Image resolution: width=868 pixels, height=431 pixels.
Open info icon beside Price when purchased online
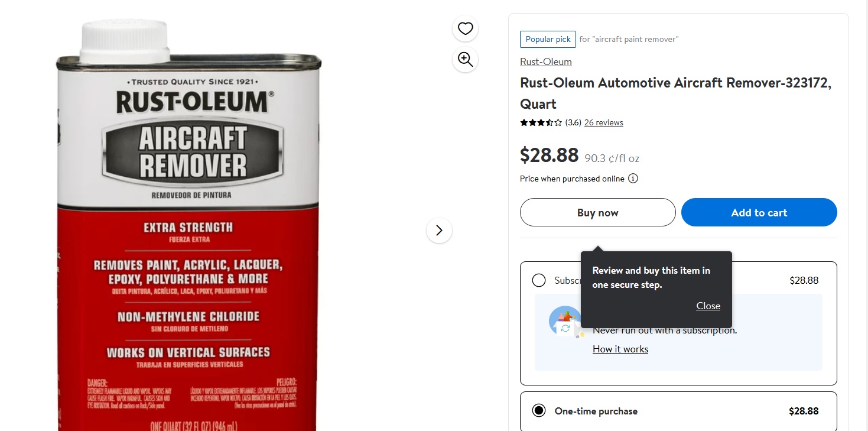coord(633,179)
